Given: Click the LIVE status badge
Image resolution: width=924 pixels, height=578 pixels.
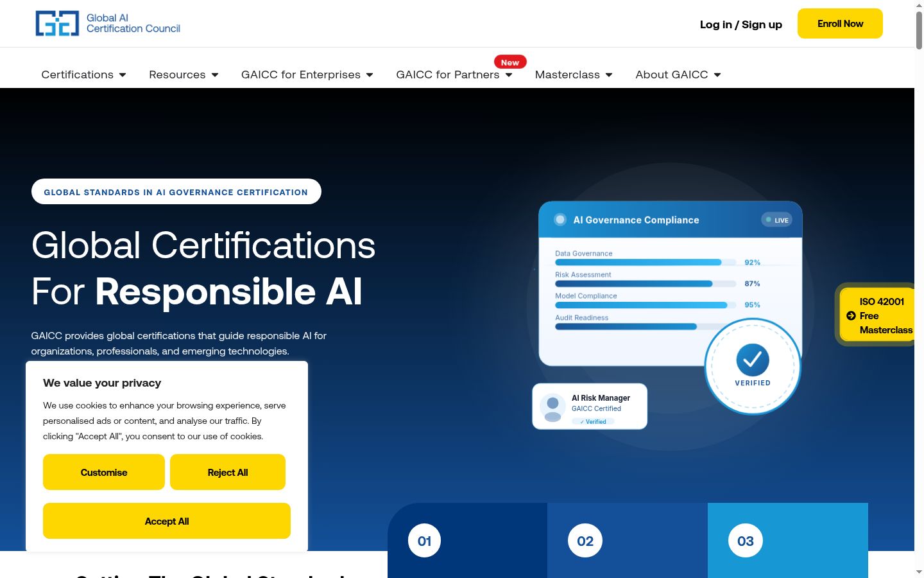Looking at the screenshot, I should coord(776,220).
